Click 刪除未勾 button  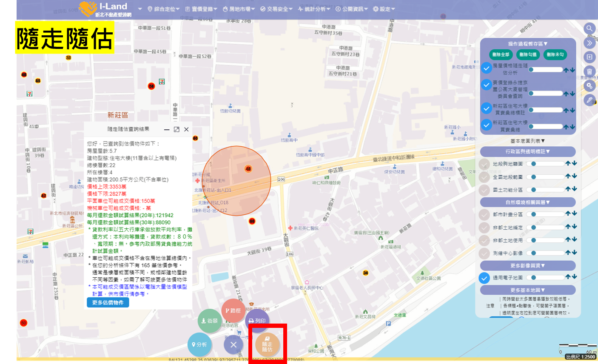pos(555,54)
